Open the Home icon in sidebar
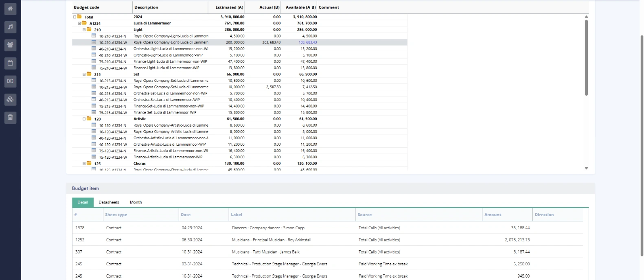This screenshot has height=280, width=644. click(10, 9)
